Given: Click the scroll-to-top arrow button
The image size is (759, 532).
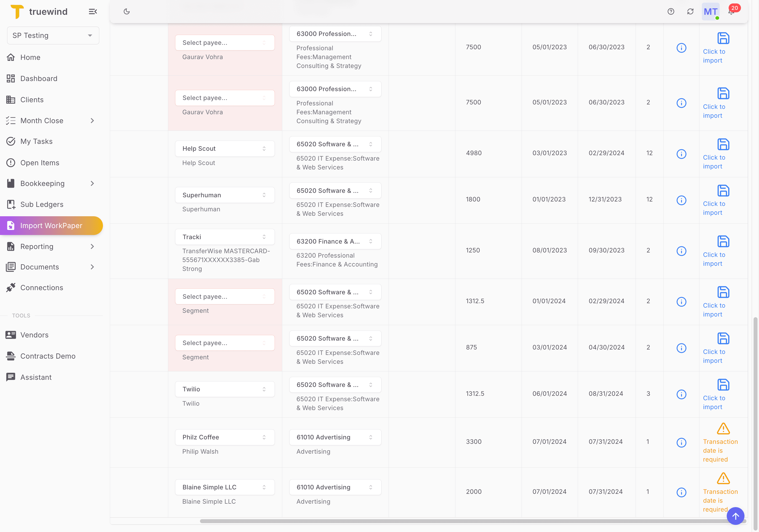Looking at the screenshot, I should pyautogui.click(x=736, y=516).
